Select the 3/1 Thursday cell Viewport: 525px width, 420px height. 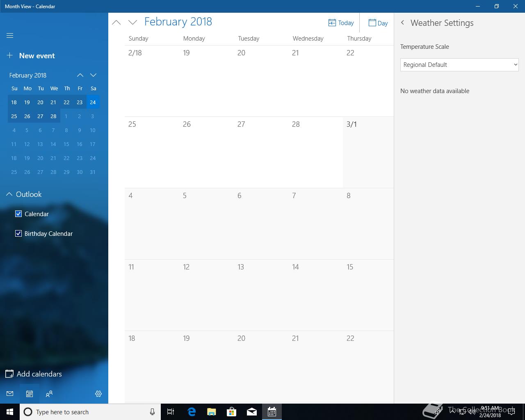tap(368, 152)
